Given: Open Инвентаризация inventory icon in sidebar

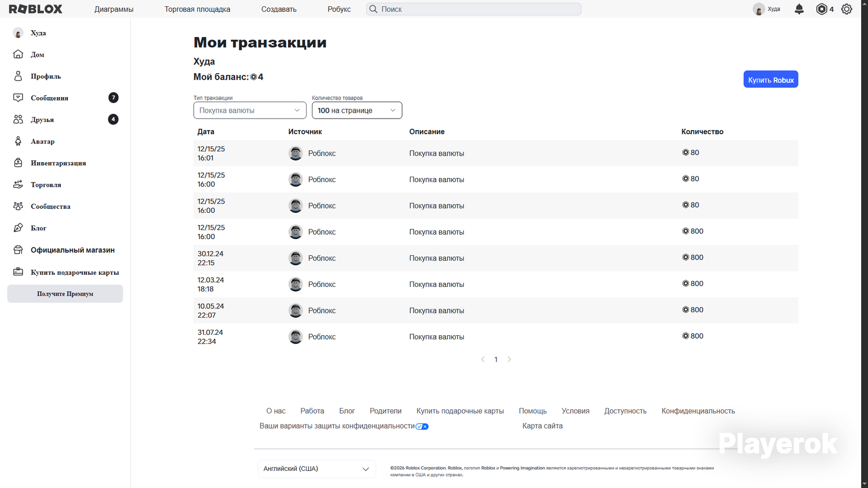Looking at the screenshot, I should (x=18, y=163).
